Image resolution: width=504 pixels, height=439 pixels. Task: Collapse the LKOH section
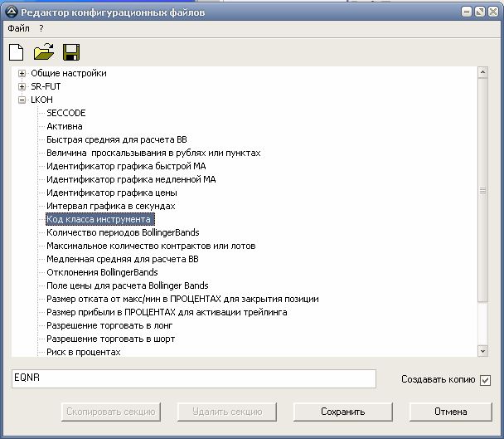pyautogui.click(x=22, y=100)
